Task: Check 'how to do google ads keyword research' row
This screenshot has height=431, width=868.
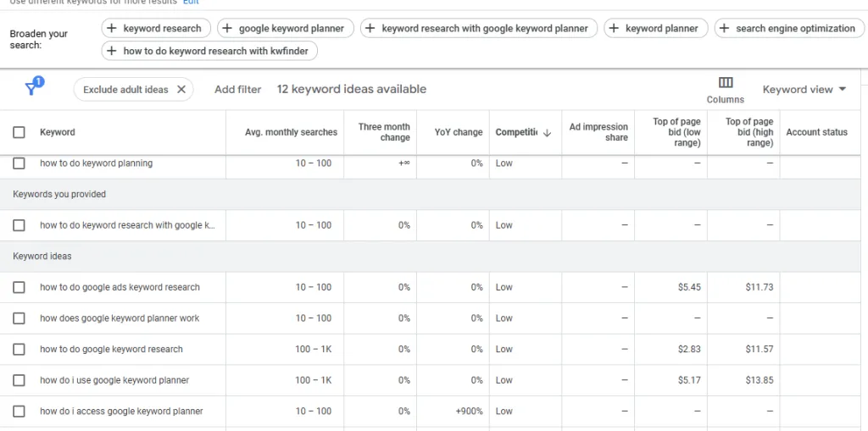Action: (19, 287)
